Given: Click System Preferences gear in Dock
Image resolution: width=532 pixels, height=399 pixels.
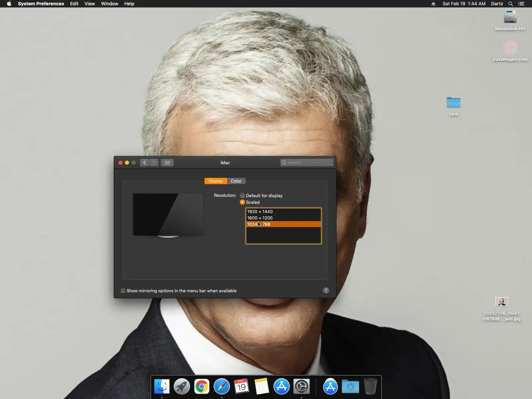Looking at the screenshot, I should pos(302,386).
